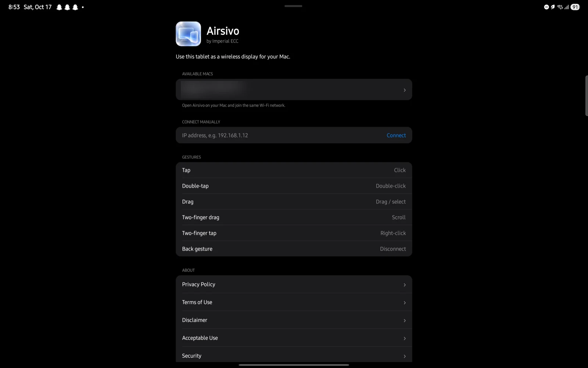Tap the Wi-Fi status icon
The height and width of the screenshot is (368, 588).
point(560,7)
